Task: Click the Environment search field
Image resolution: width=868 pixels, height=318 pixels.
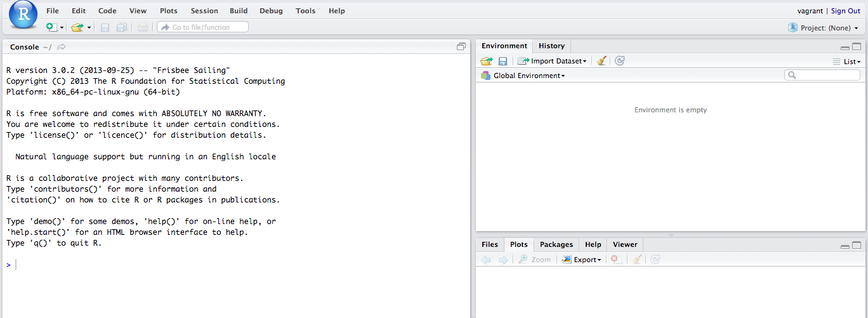Action: click(x=822, y=75)
